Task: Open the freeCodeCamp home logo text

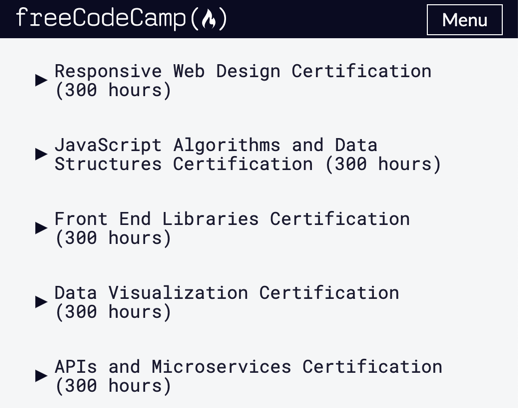Action: pos(101,18)
